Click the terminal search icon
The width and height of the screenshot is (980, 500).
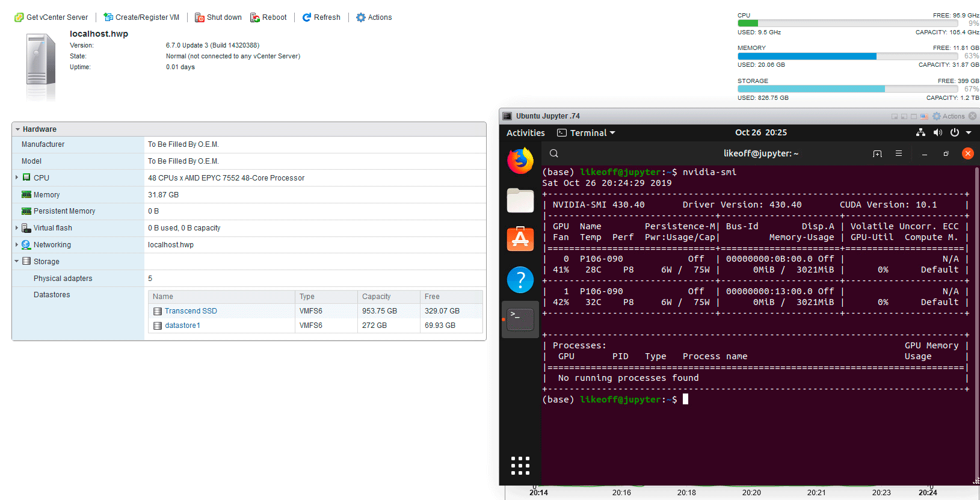tap(554, 153)
